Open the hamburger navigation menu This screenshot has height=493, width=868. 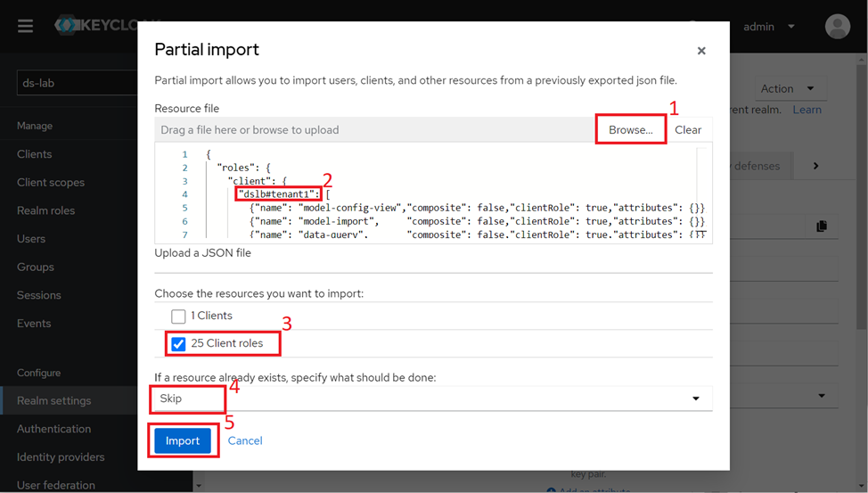[x=25, y=26]
